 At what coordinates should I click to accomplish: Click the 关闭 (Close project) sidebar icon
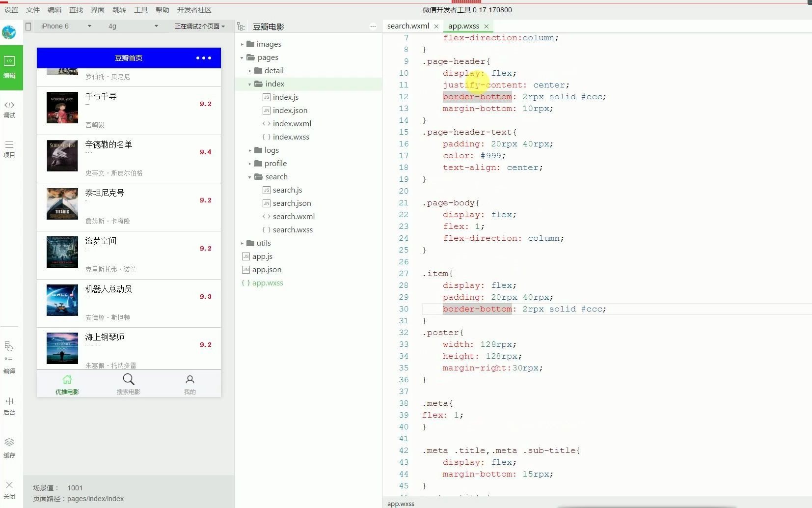click(9, 490)
